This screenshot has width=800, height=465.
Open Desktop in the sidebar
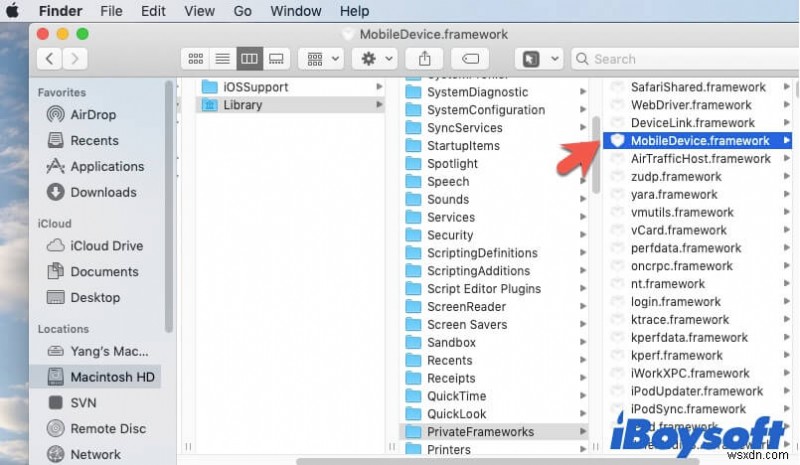coord(95,298)
